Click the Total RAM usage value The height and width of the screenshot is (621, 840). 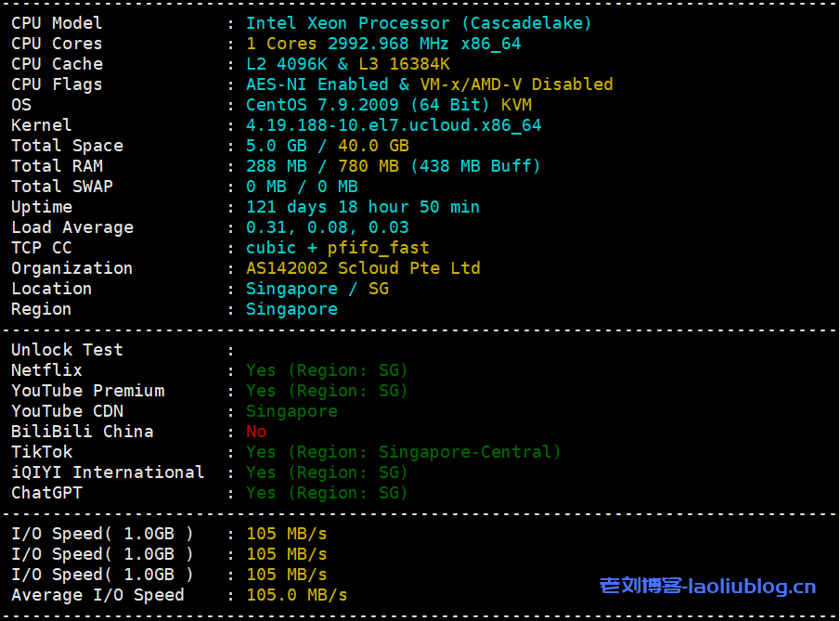pos(393,166)
